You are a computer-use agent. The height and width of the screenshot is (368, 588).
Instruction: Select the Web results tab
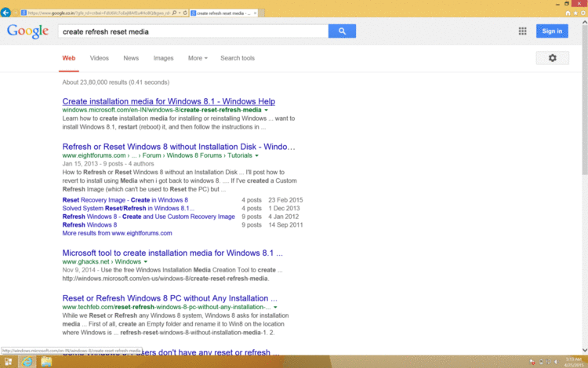coord(69,58)
